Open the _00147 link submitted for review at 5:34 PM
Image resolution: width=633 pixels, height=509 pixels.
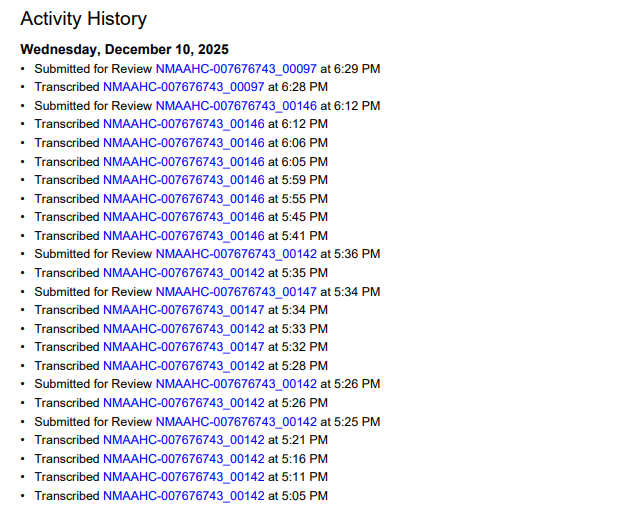point(236,292)
